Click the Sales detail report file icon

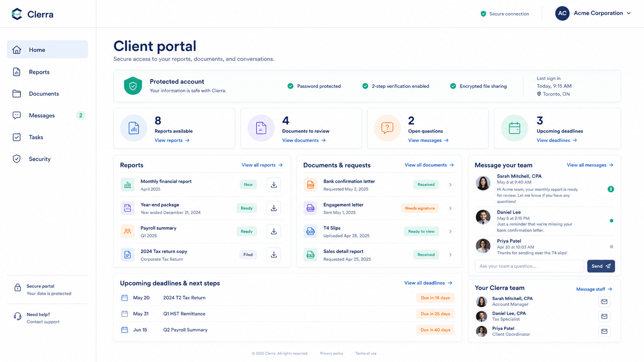(310, 255)
